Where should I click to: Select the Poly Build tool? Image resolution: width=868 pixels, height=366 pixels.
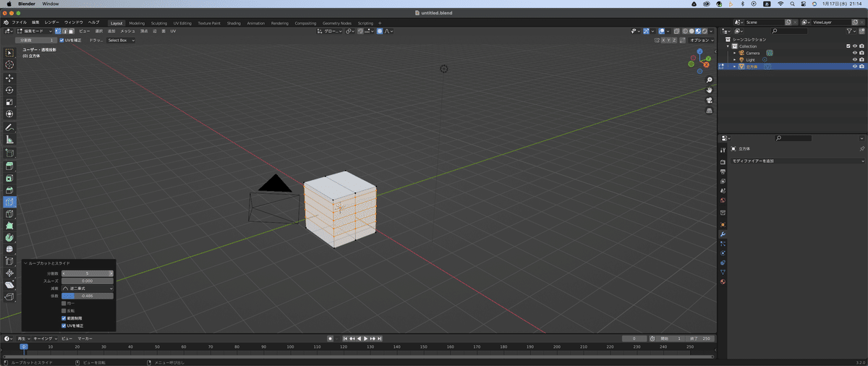[x=9, y=226]
